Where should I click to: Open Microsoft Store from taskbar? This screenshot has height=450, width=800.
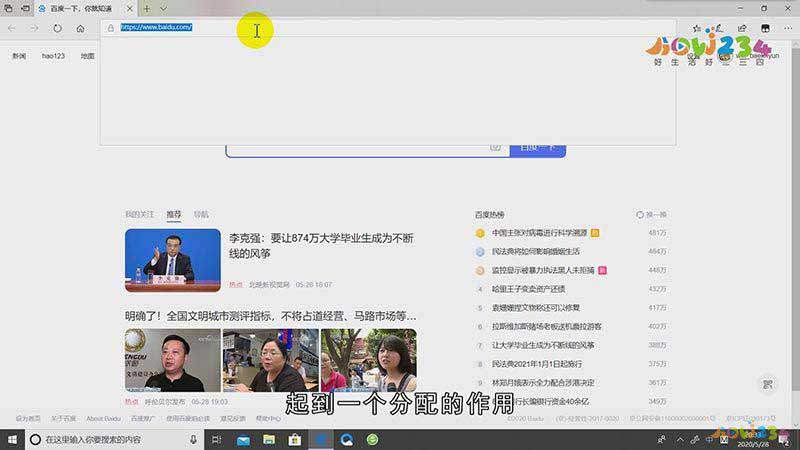tap(294, 439)
